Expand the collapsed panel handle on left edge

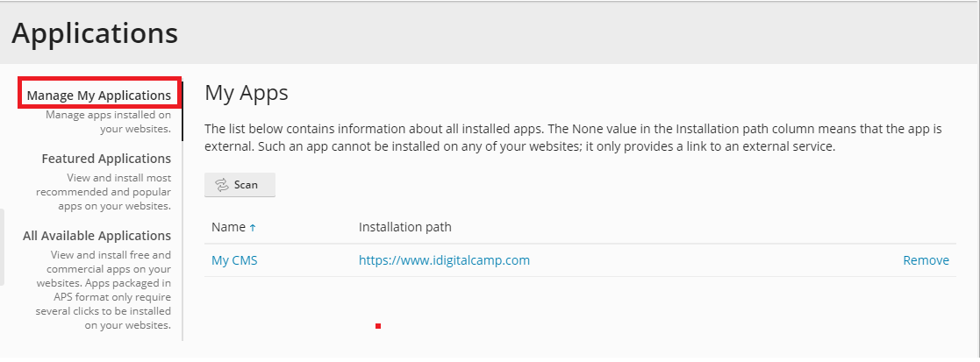click(x=2, y=247)
